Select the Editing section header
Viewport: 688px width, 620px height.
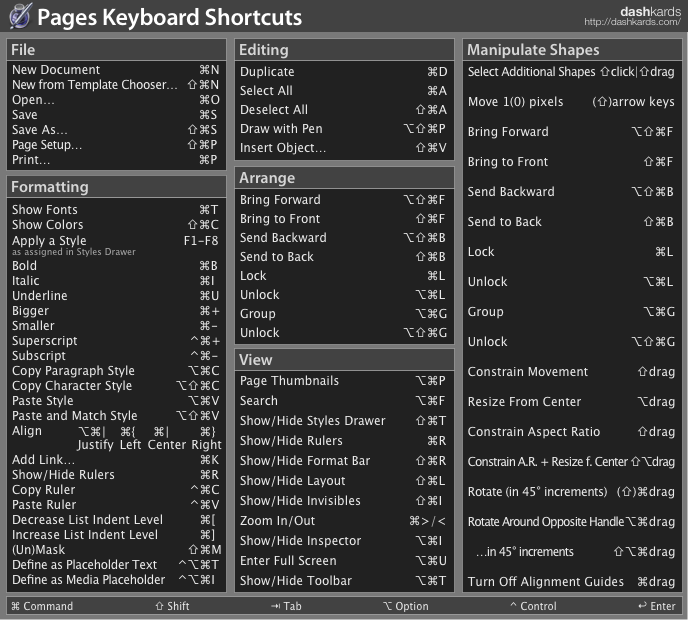click(344, 50)
